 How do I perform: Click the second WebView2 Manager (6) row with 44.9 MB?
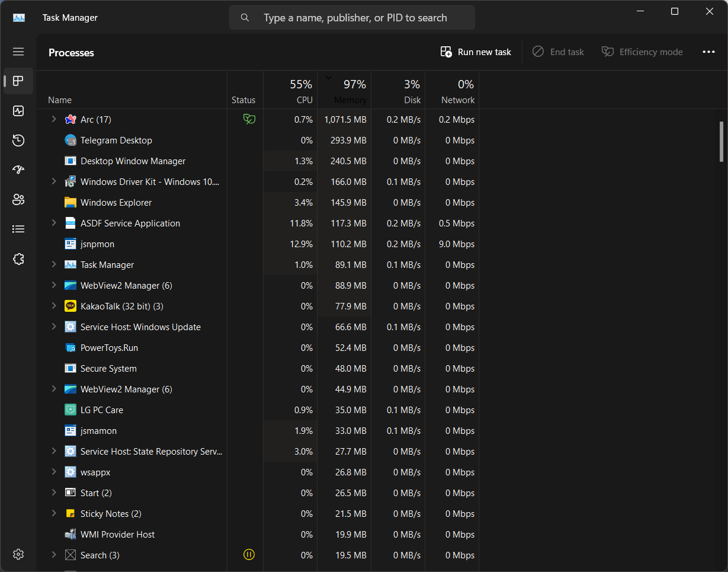point(258,389)
